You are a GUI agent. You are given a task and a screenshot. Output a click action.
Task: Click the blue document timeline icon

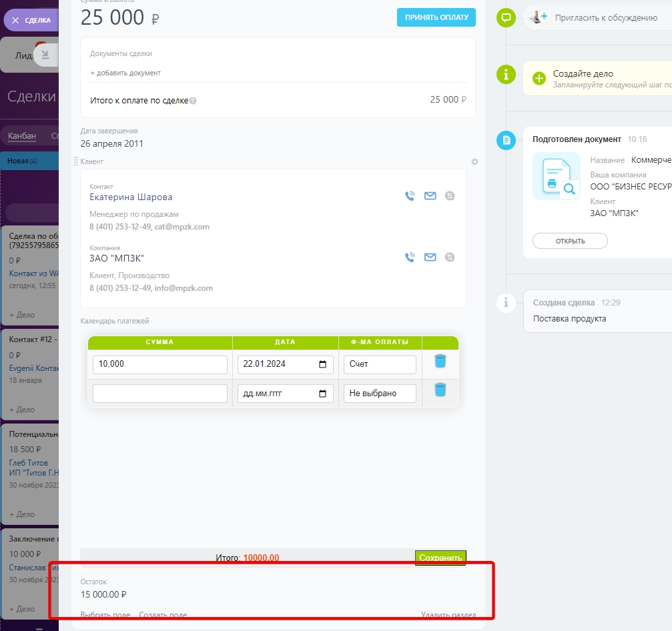[x=506, y=140]
